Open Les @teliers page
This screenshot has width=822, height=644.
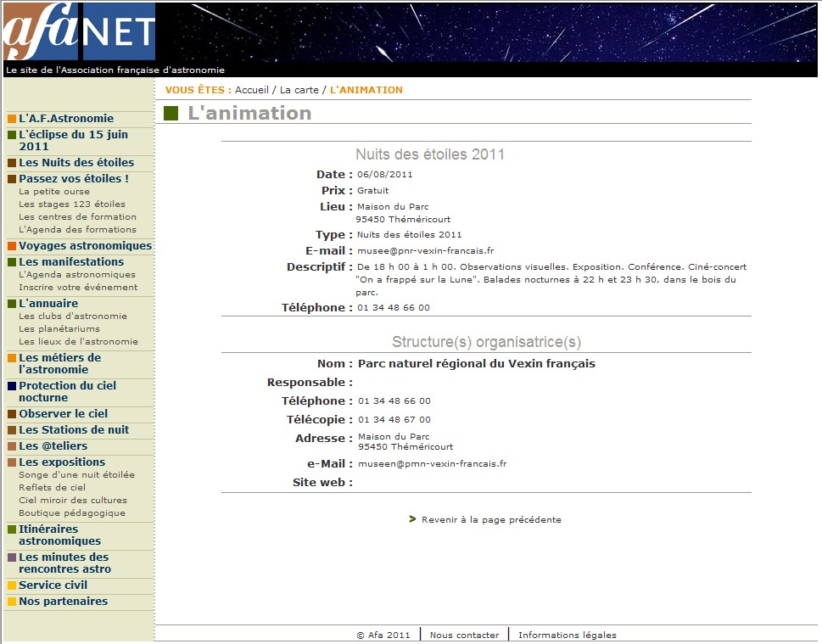click(53, 446)
